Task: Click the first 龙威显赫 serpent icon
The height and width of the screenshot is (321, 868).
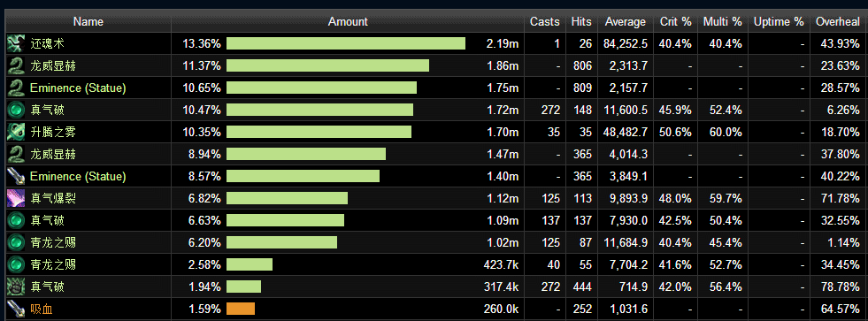Action: click(x=16, y=65)
